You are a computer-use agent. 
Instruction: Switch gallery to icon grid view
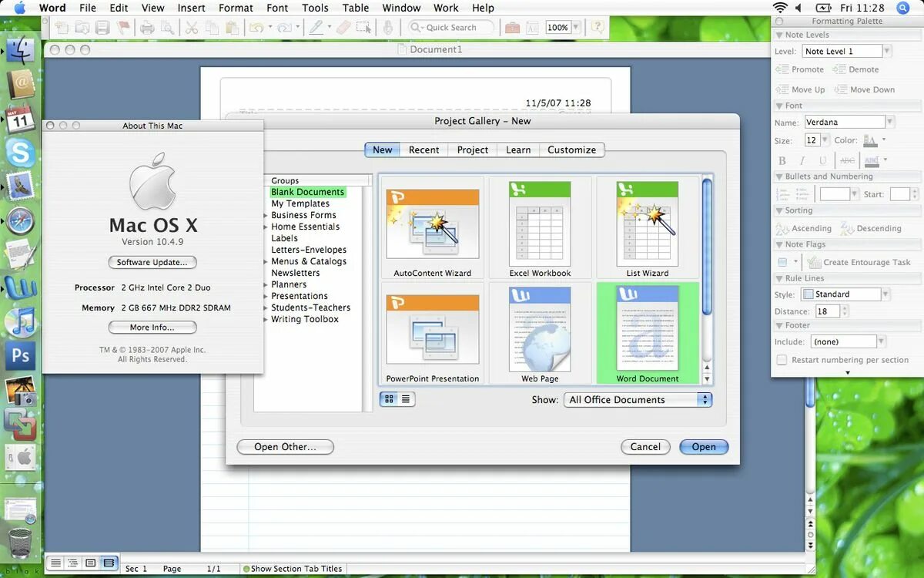pyautogui.click(x=389, y=399)
